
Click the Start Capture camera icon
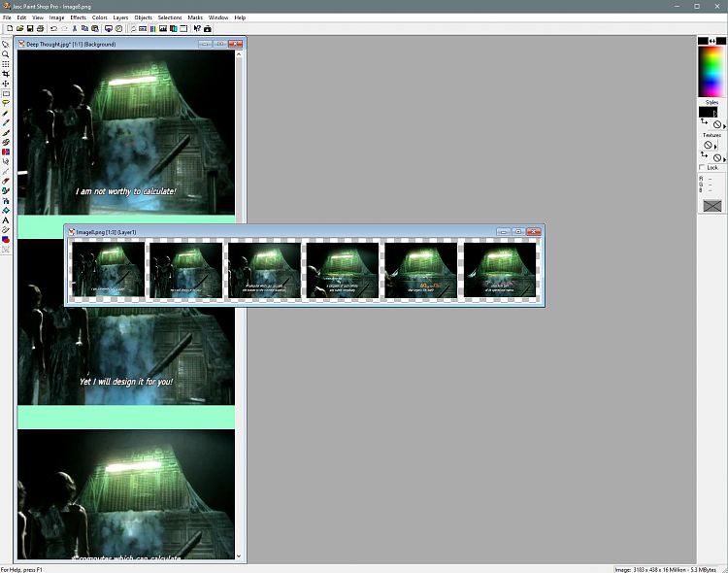pos(208,29)
